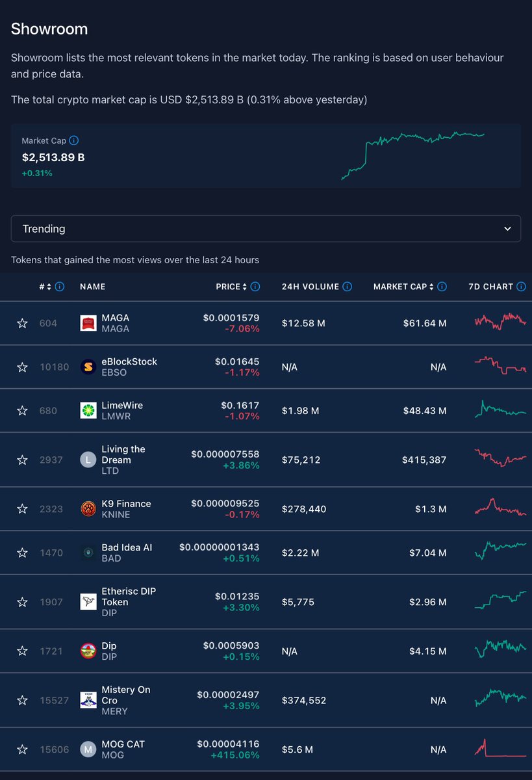Open the eBlockStock token page
Image resolution: width=532 pixels, height=780 pixels.
pyautogui.click(x=129, y=361)
